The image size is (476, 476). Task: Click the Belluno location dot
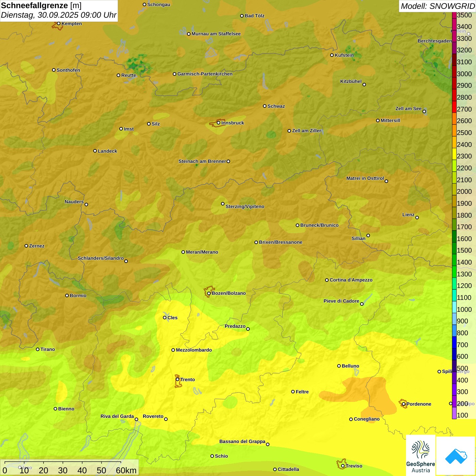339,366
